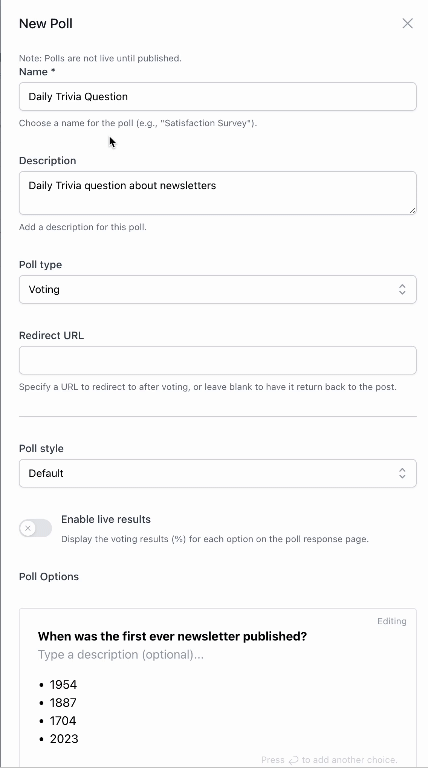Image resolution: width=428 pixels, height=768 pixels.
Task: Click the Enable live results label
Action: click(106, 519)
